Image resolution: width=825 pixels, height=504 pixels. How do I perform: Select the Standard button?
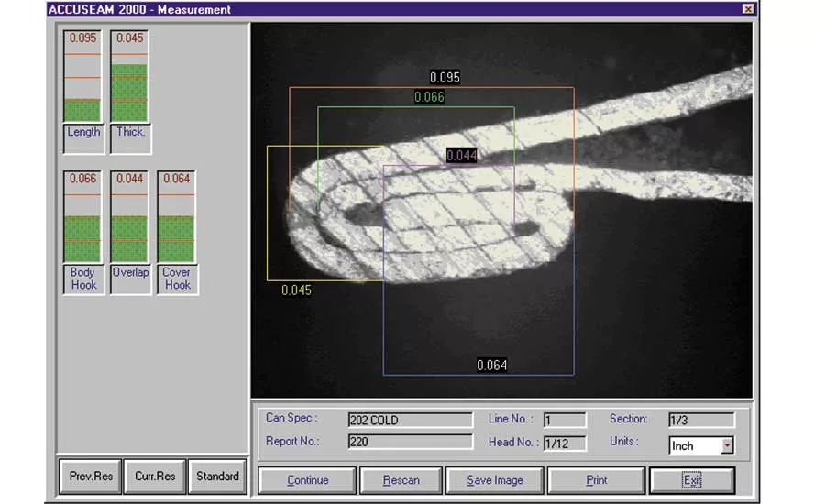coord(217,477)
